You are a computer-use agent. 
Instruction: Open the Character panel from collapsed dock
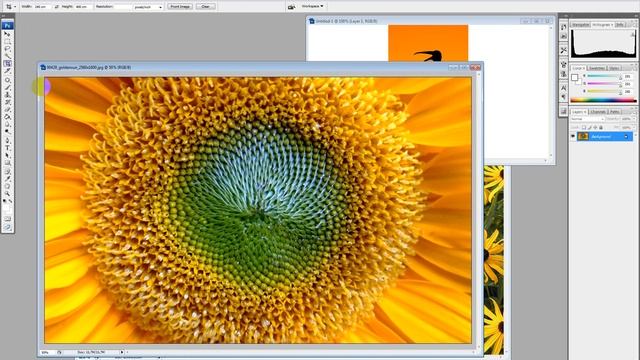(x=564, y=88)
